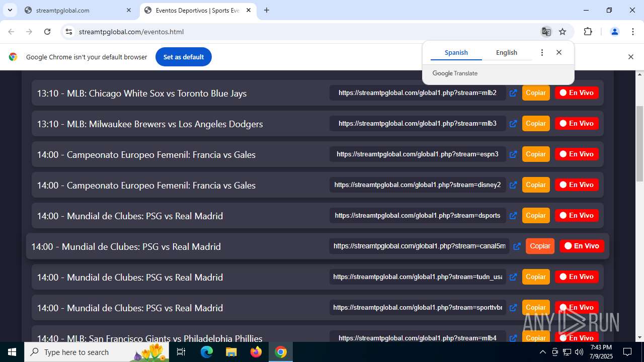The width and height of the screenshot is (644, 362).
Task: Close the Eventos Deportivos tab
Action: click(249, 10)
